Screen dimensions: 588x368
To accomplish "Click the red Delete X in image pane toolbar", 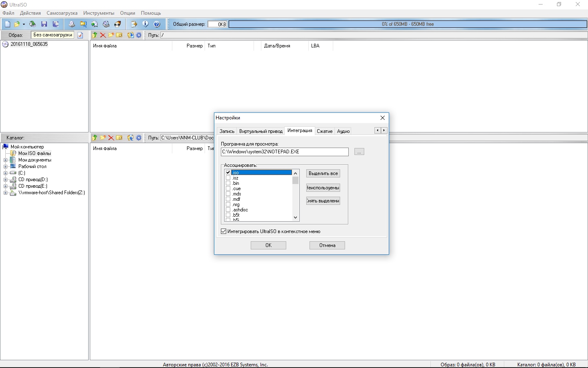I will (x=103, y=35).
